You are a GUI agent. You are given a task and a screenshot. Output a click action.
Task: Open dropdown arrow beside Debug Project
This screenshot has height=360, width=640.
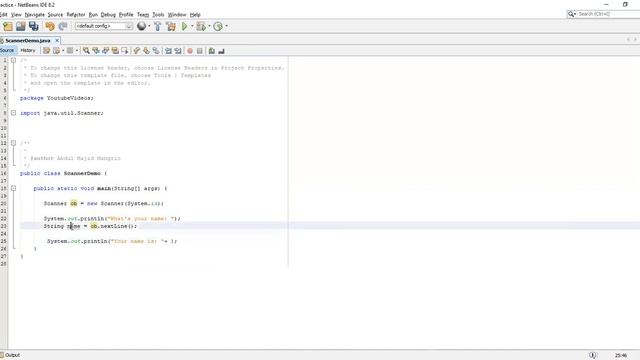pyautogui.click(x=209, y=27)
